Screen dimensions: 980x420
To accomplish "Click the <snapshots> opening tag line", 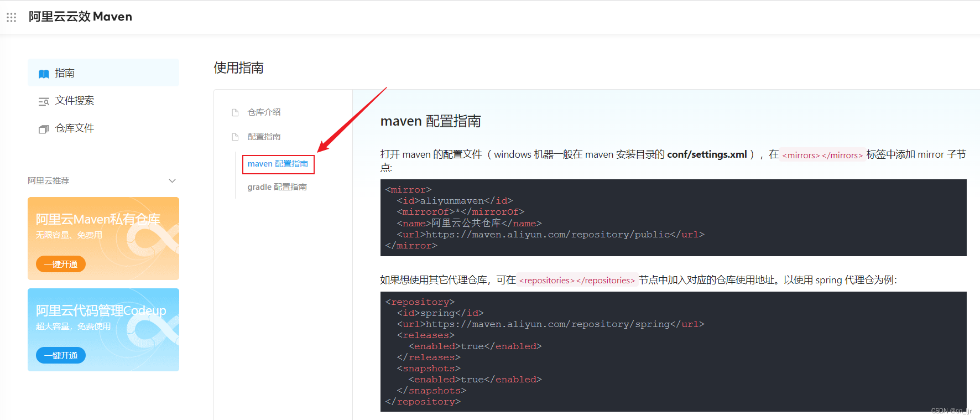I will coord(429,369).
